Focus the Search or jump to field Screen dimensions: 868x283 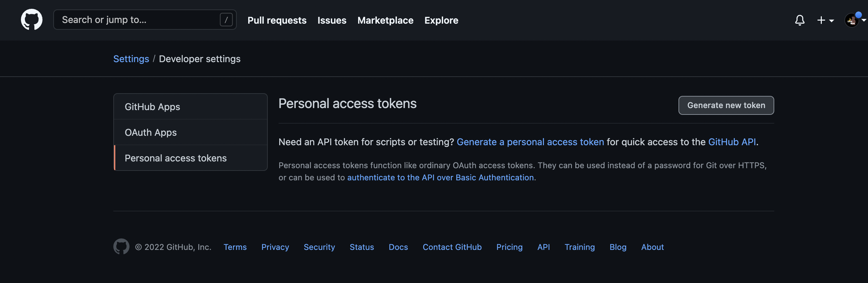click(145, 20)
